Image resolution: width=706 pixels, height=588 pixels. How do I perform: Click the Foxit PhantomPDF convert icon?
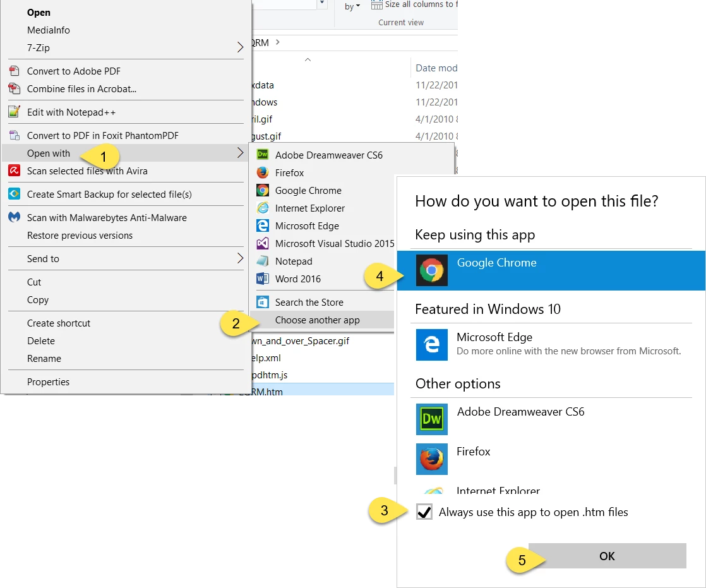point(15,135)
